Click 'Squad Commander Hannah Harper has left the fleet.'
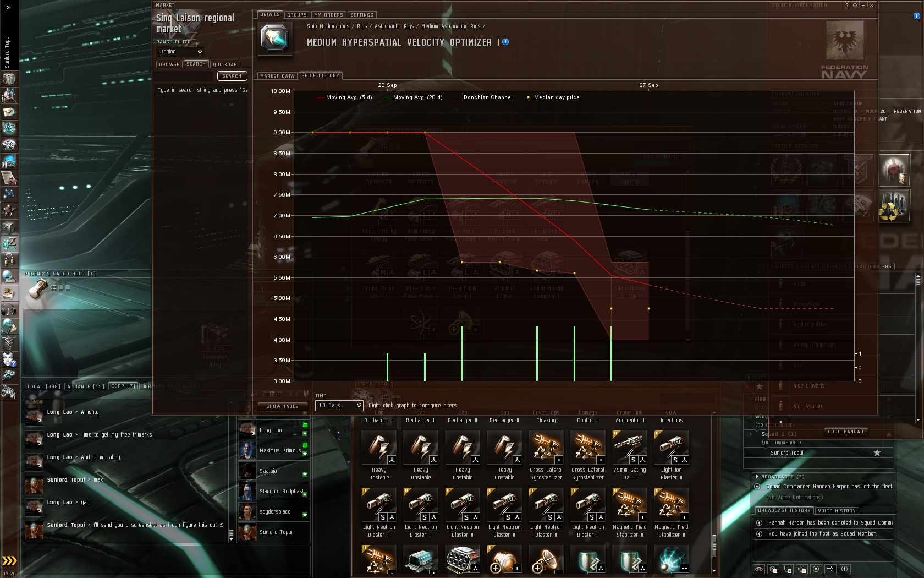 tap(829, 487)
